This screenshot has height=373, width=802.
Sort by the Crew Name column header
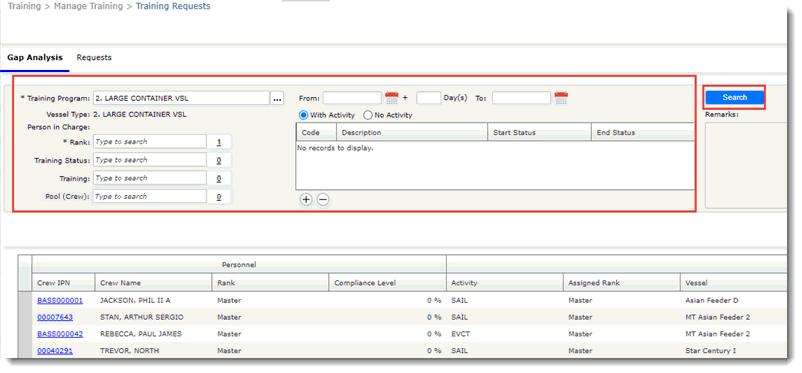(x=153, y=282)
